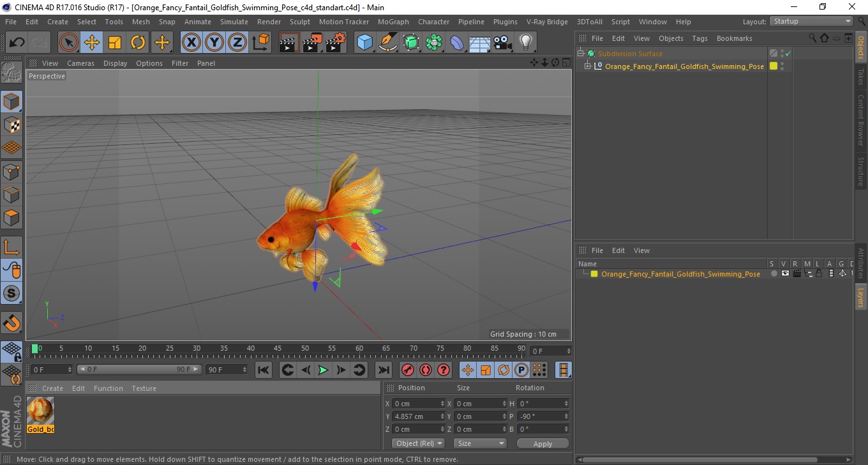Click the magnet Workplane snap icon
868x465 pixels.
(11, 323)
